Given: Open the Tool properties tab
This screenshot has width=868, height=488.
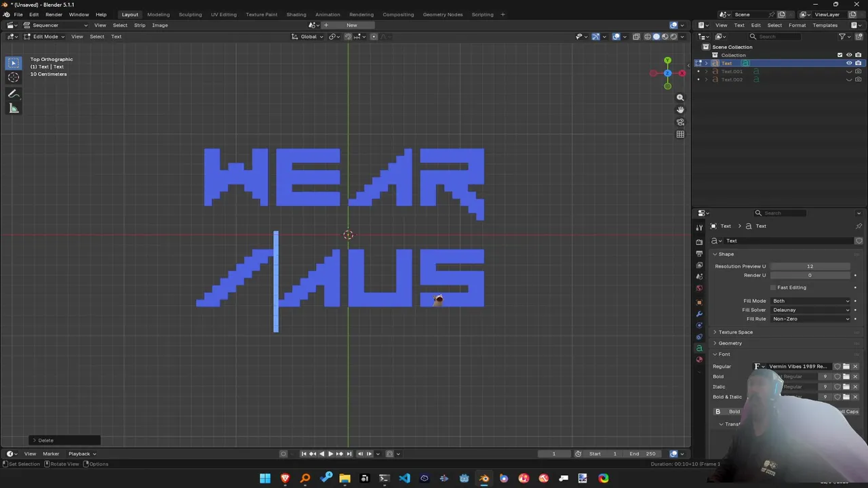Looking at the screenshot, I should click(699, 228).
